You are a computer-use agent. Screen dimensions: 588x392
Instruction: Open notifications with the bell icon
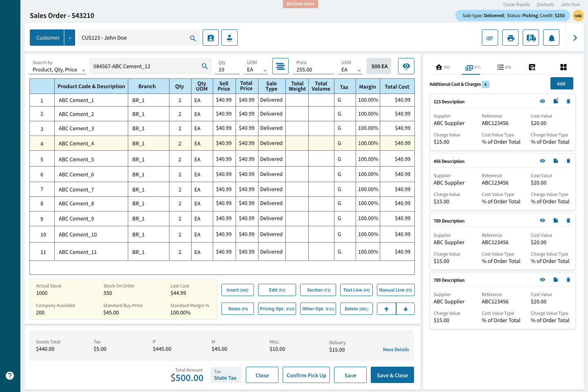[x=551, y=37]
